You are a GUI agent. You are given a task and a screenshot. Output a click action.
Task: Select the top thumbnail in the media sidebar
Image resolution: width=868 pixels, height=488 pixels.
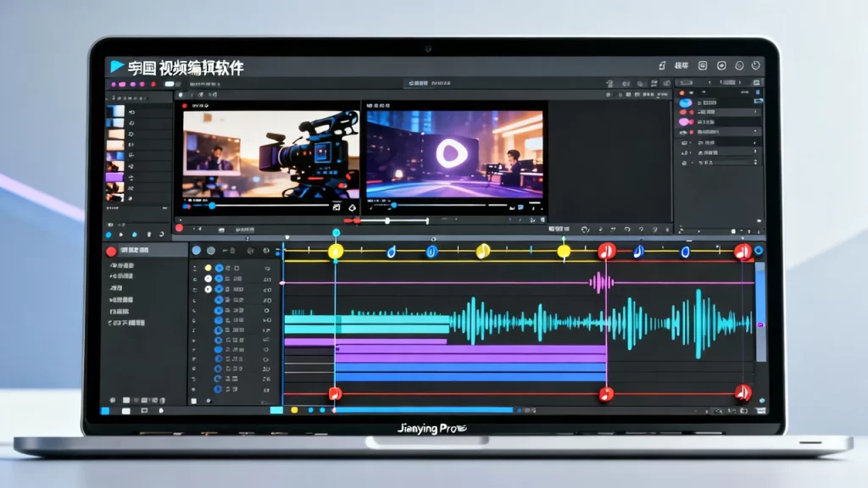click(x=114, y=110)
